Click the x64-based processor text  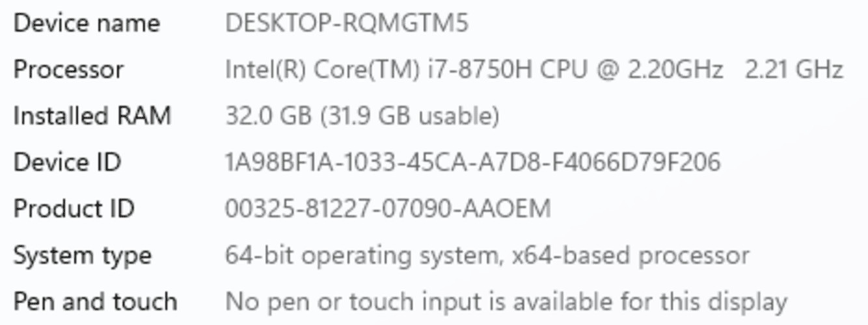click(630, 255)
